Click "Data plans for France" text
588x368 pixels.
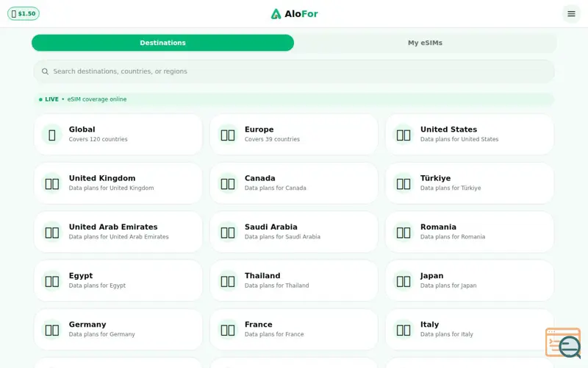274,335
